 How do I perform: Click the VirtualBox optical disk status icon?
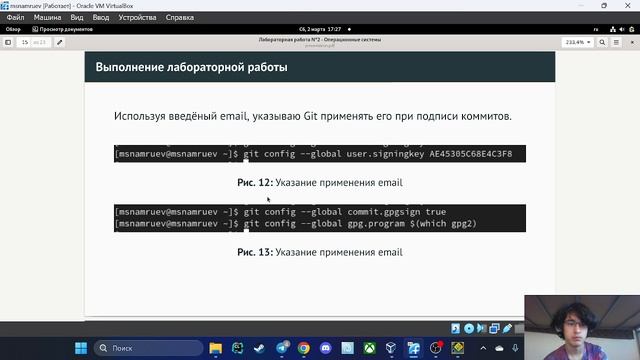469,328
